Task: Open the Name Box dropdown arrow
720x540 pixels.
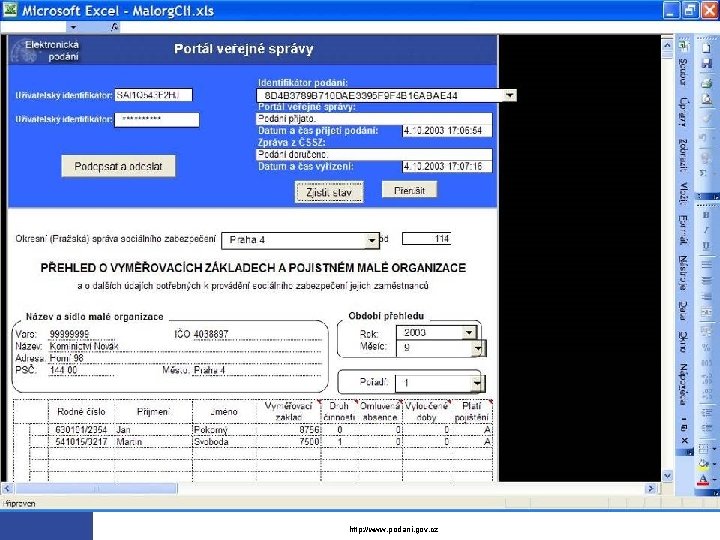Action: pyautogui.click(x=73, y=28)
